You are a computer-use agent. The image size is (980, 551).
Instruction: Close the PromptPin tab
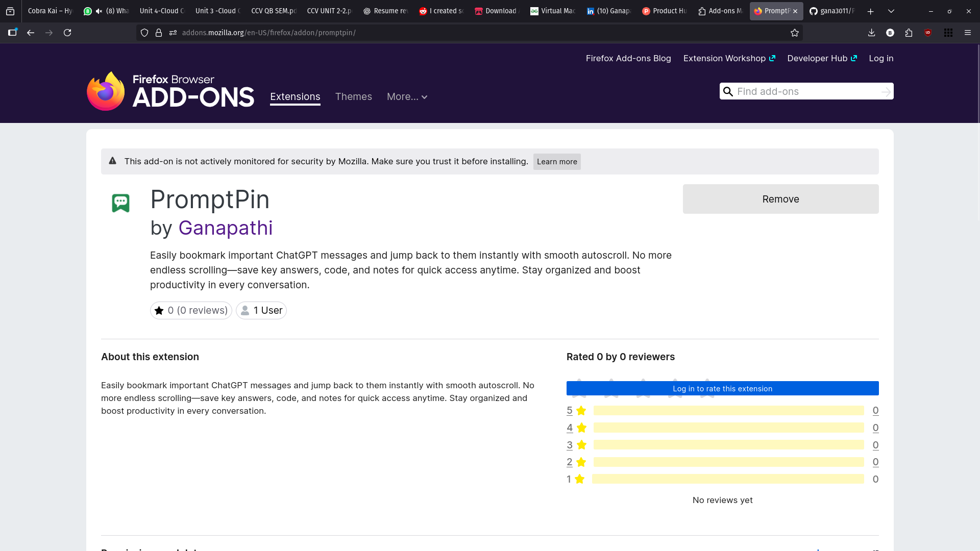pos(795,11)
